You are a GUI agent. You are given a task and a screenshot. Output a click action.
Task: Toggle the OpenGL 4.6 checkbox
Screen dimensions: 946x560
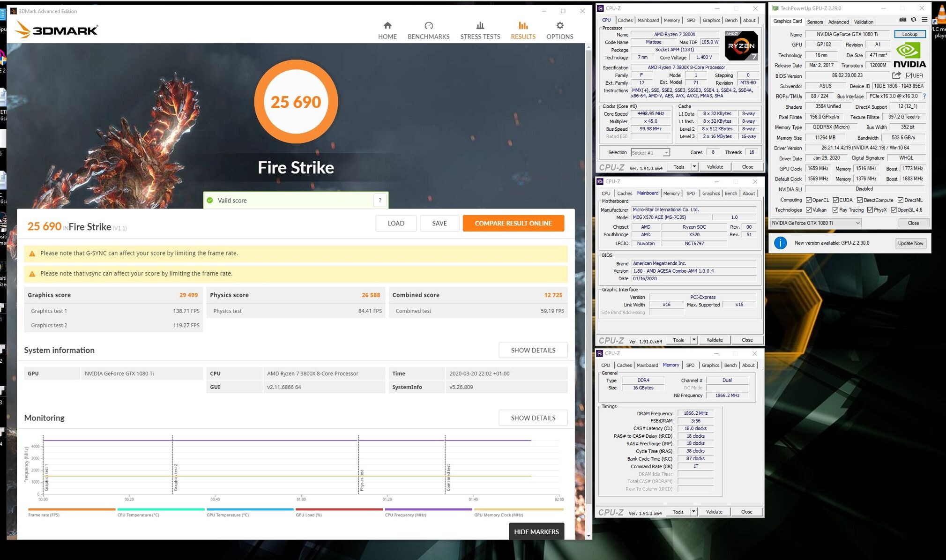(x=893, y=210)
